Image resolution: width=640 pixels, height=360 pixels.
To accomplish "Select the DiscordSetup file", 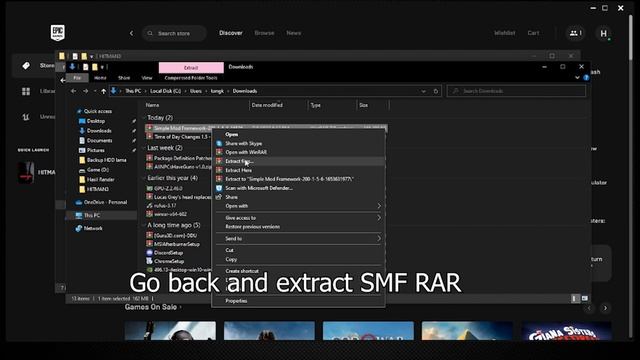I will point(168,253).
